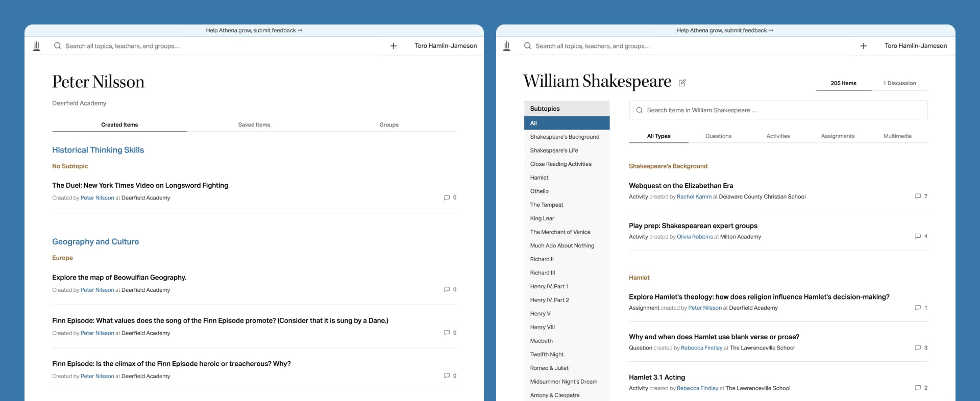Switch to the Saved Items tab

pos(254,124)
